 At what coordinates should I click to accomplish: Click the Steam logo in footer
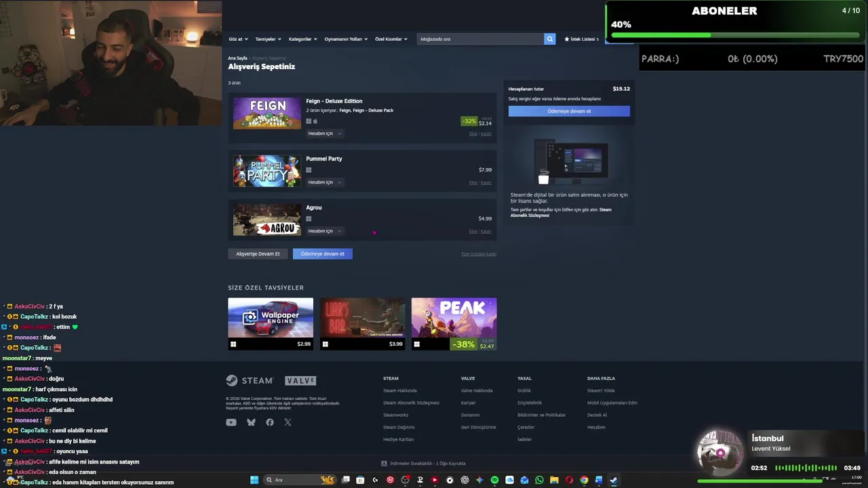pyautogui.click(x=250, y=380)
